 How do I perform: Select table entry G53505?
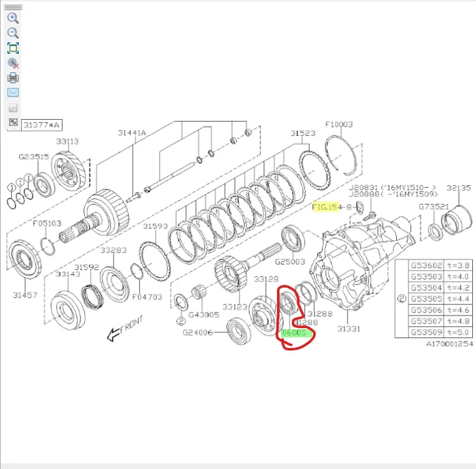[426, 299]
